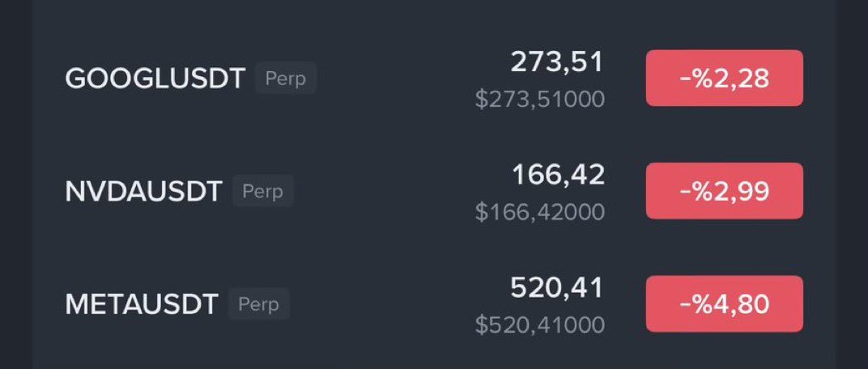Choose the pair with the largest percentage drop
Screen dimensions: 868x369
click(x=142, y=304)
